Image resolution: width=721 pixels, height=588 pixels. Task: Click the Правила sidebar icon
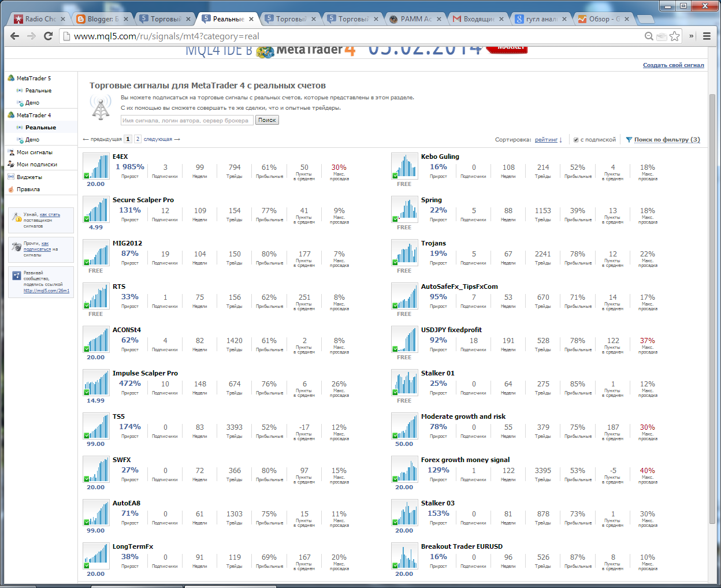[11, 189]
